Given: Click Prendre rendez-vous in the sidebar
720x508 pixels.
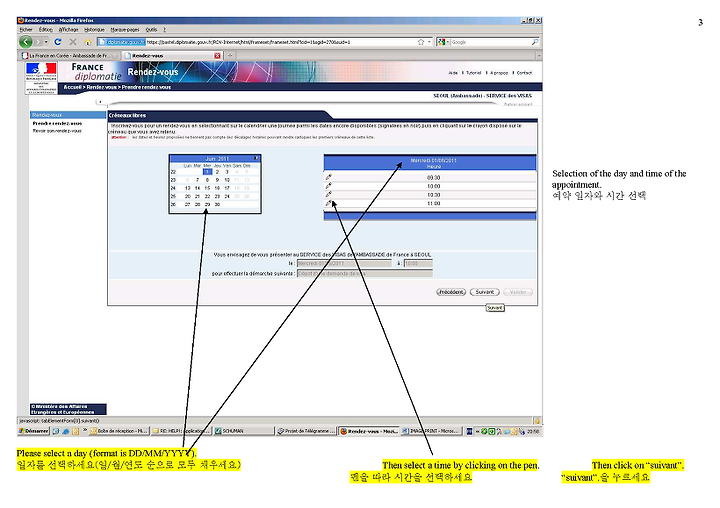Looking at the screenshot, I should click(57, 124).
